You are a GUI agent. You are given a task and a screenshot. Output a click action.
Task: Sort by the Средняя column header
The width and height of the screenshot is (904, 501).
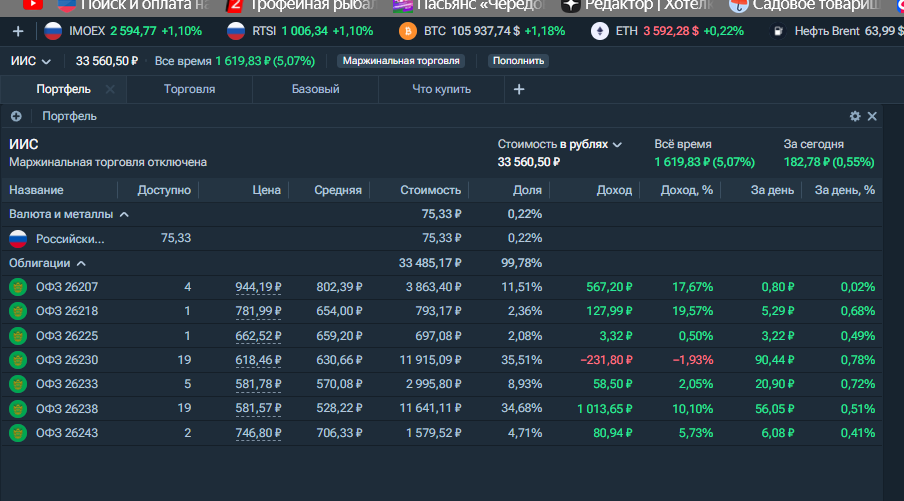pos(338,190)
